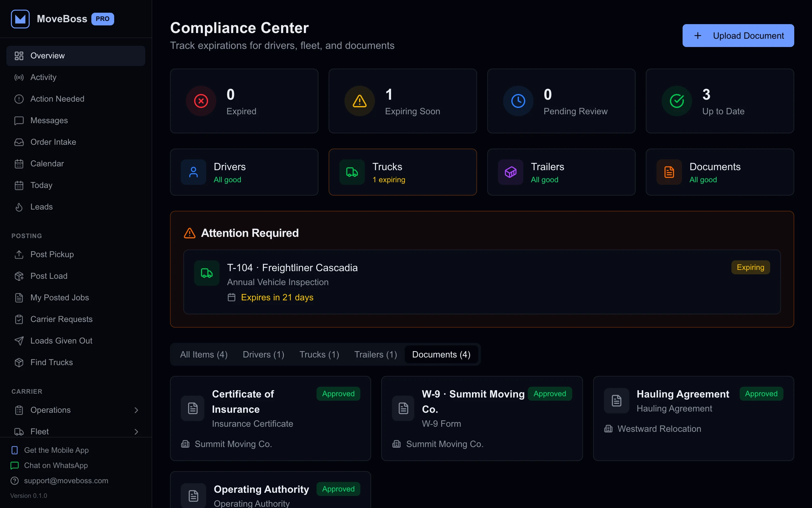This screenshot has height=508, width=812.
Task: Open Action Needed in the sidebar
Action: (75, 99)
